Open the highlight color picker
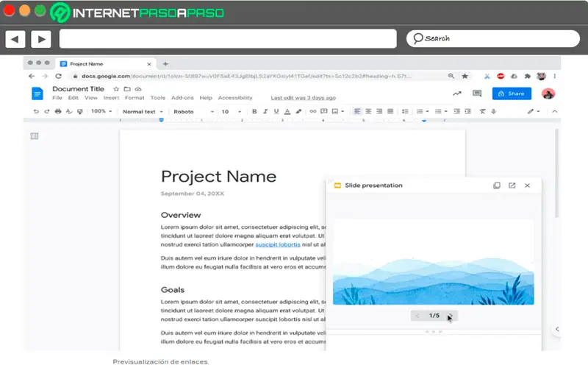This screenshot has width=588, height=368. [298, 111]
